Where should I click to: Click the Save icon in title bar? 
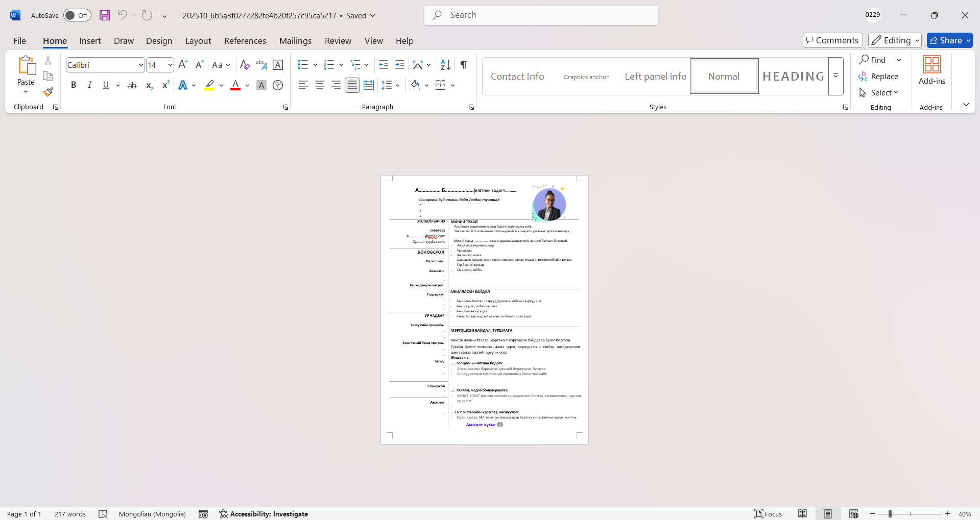105,15
